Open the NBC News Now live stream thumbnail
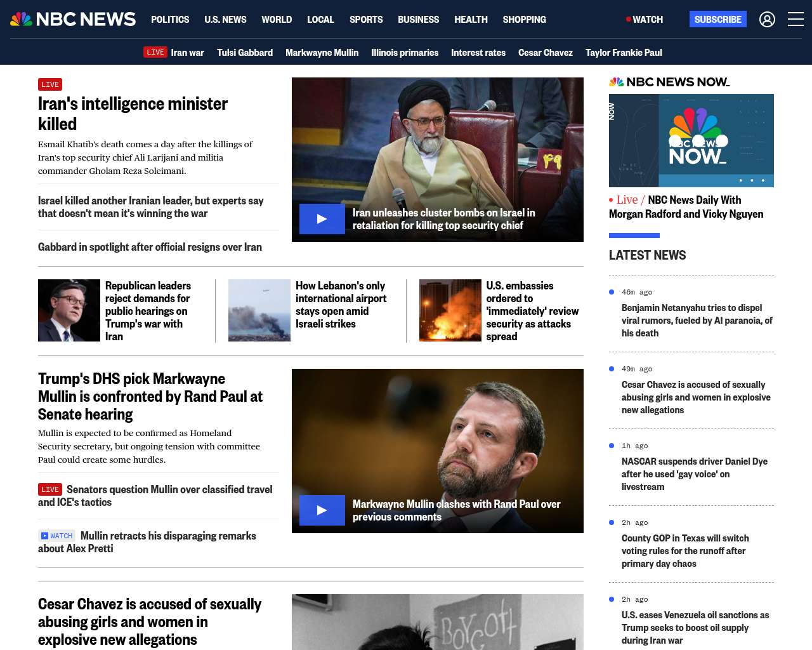 tap(691, 140)
